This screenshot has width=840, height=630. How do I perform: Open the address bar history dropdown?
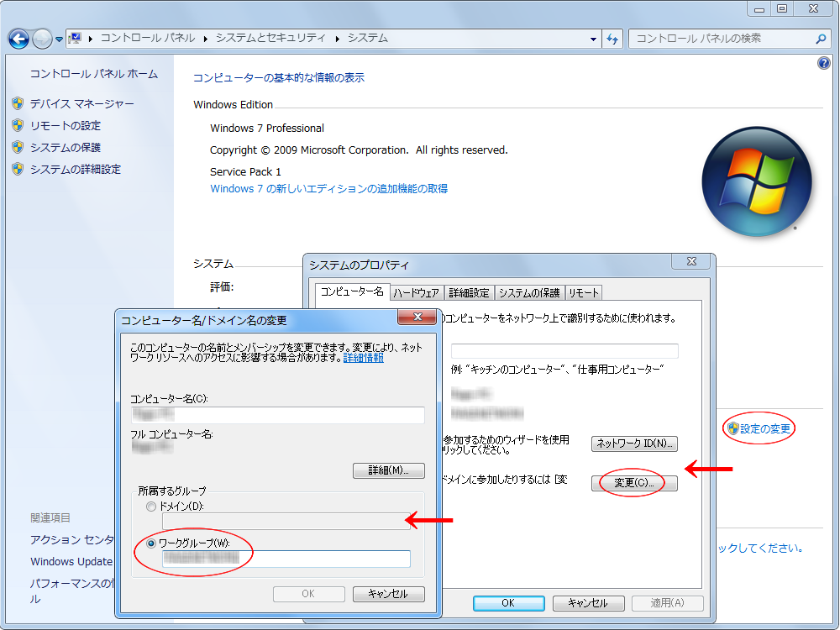pos(594,39)
